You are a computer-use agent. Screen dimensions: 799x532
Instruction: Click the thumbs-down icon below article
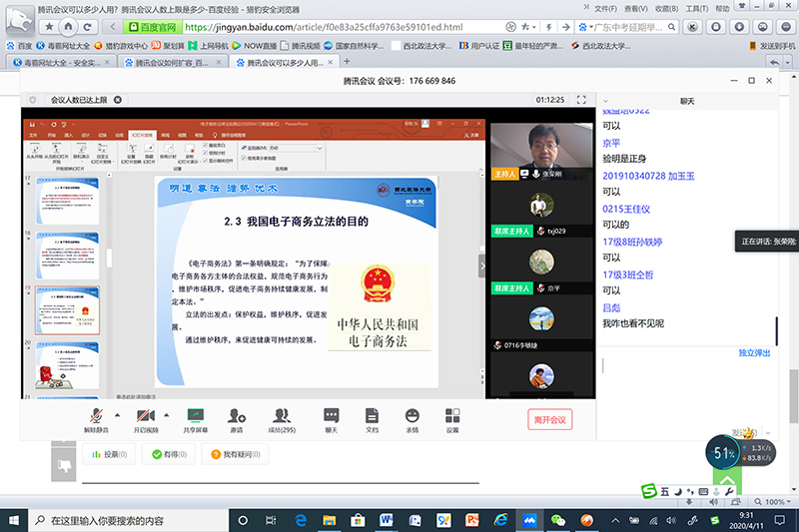coord(63,465)
